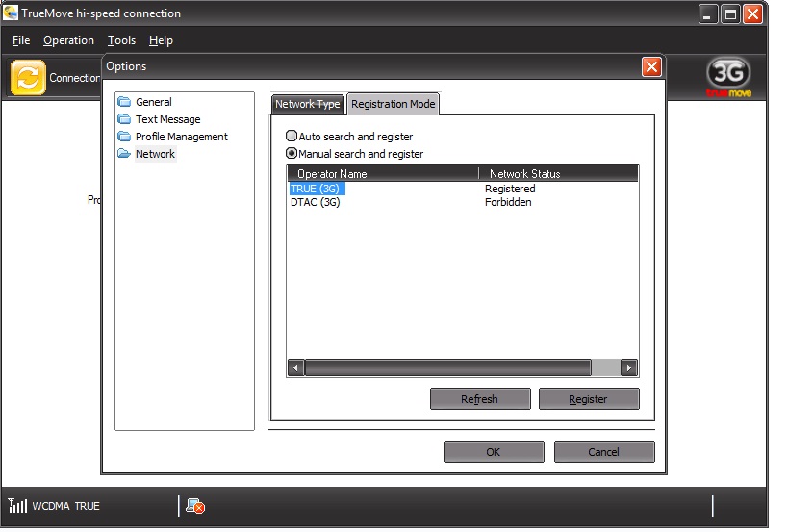Click the Forbidden network status cell
This screenshot has width=788, height=532.
(x=508, y=202)
